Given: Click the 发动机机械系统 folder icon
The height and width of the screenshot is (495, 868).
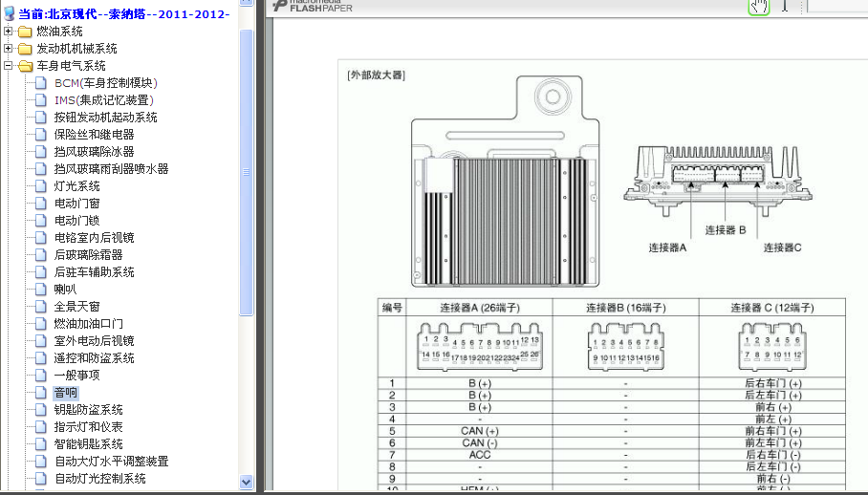Looking at the screenshot, I should 25,49.
